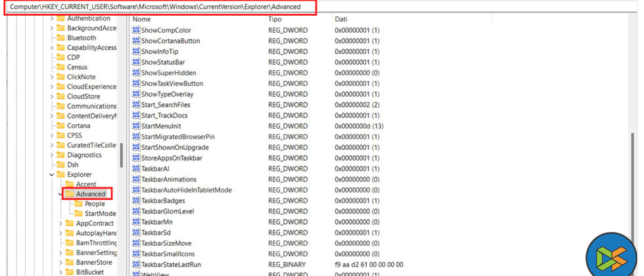Select the TaskbarAl value name
The width and height of the screenshot is (644, 276).
pyautogui.click(x=155, y=169)
